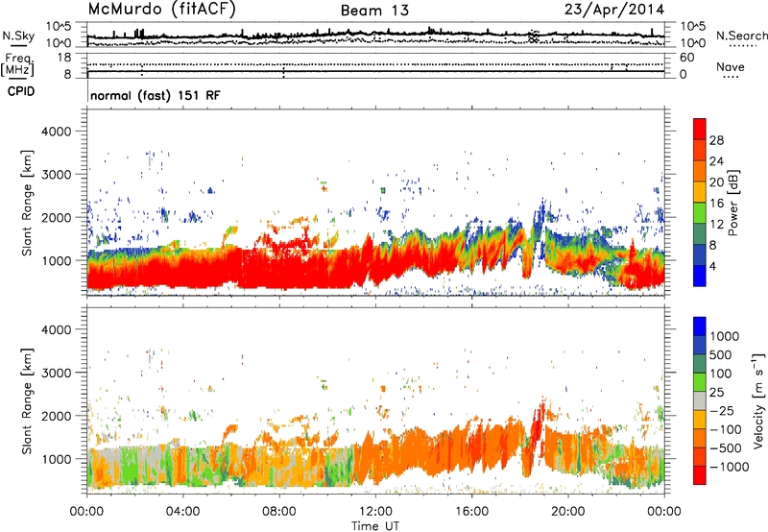This screenshot has height=532, width=768.
Task: Click the '-1000' tick on the velocity colorbar
Action: pyautogui.click(x=729, y=467)
